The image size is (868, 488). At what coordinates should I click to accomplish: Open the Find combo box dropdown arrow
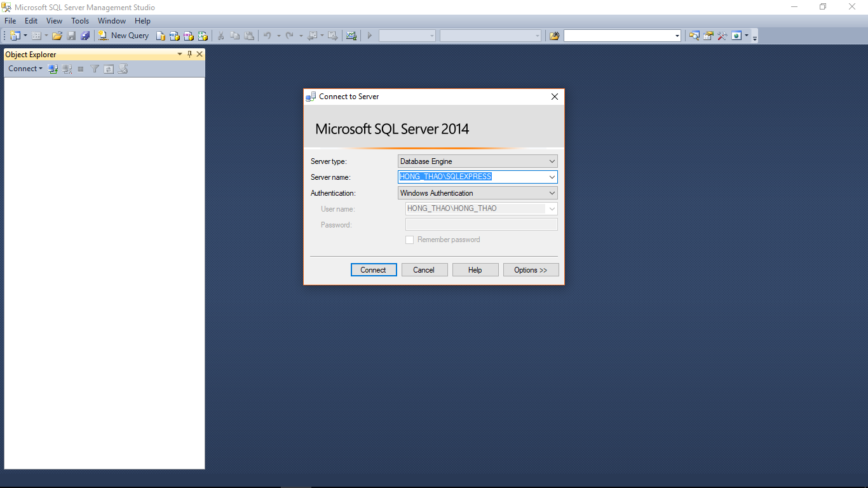[x=677, y=36]
